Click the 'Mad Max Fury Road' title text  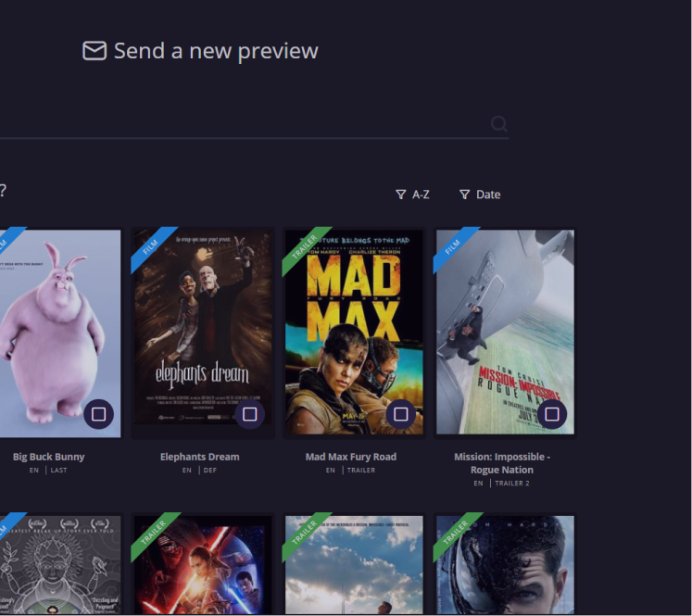tap(351, 458)
